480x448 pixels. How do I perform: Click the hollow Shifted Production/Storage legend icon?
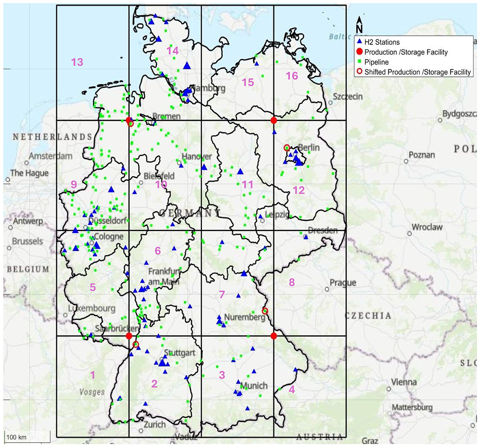359,72
